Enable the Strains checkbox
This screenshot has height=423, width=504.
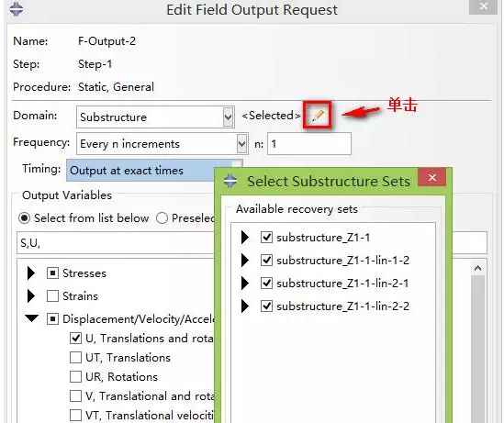tap(52, 295)
